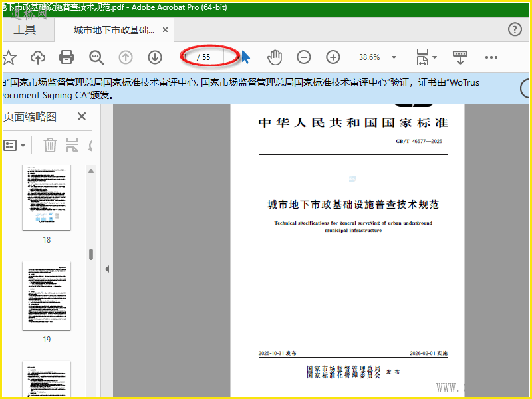Viewport: 532px width, 399px height.
Task: Click the fit page width icon
Action: [x=422, y=57]
